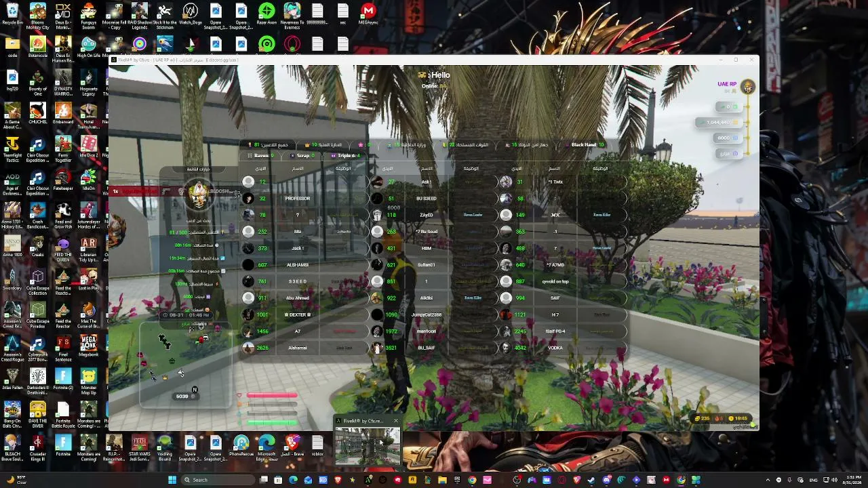
Task: Click the 1,644,440 money indicator
Action: coord(719,122)
